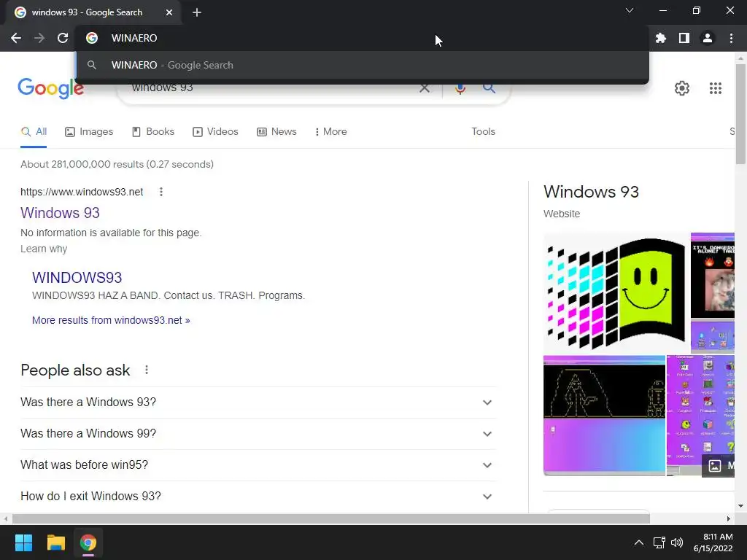The width and height of the screenshot is (747, 560).
Task: Select the All results tab
Action: (34, 132)
